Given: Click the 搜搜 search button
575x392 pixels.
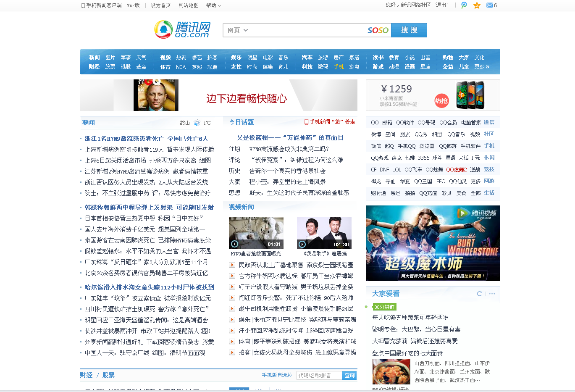Looking at the screenshot, I should pyautogui.click(x=408, y=30).
